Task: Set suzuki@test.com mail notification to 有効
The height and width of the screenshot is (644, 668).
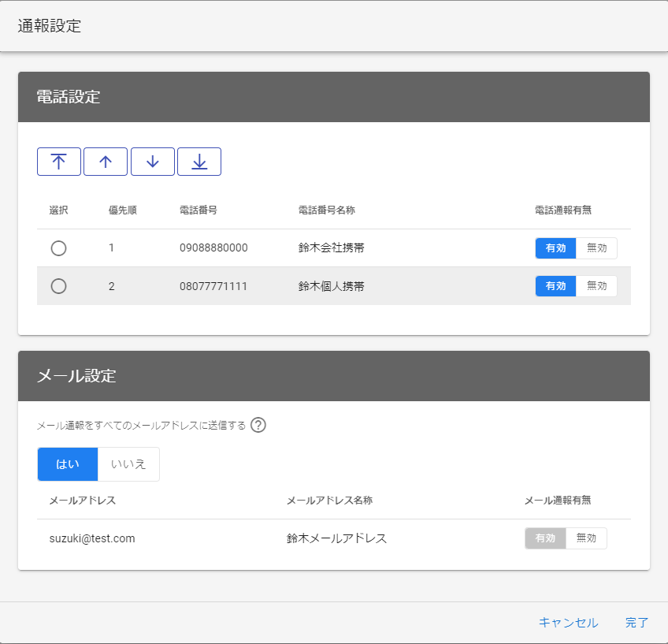Action: pyautogui.click(x=546, y=538)
